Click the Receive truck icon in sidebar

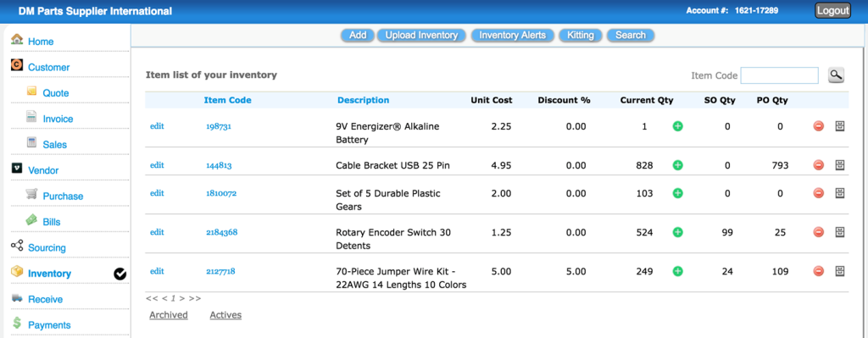[x=17, y=298]
